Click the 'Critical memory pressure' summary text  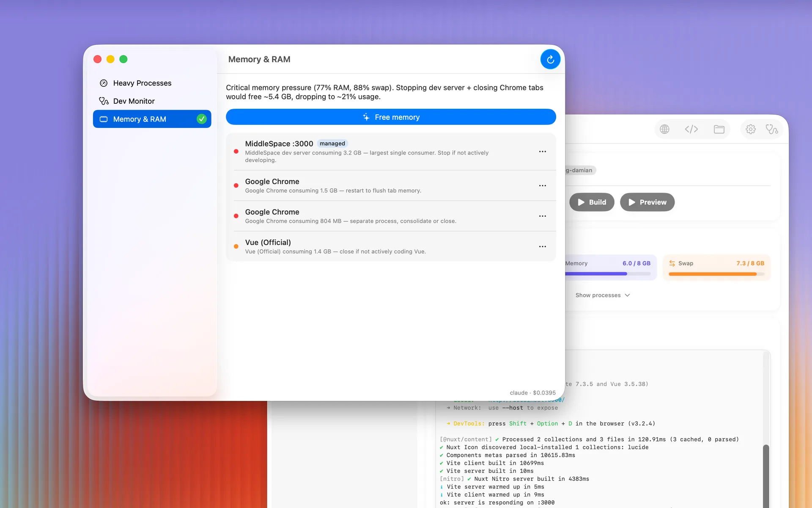[384, 92]
